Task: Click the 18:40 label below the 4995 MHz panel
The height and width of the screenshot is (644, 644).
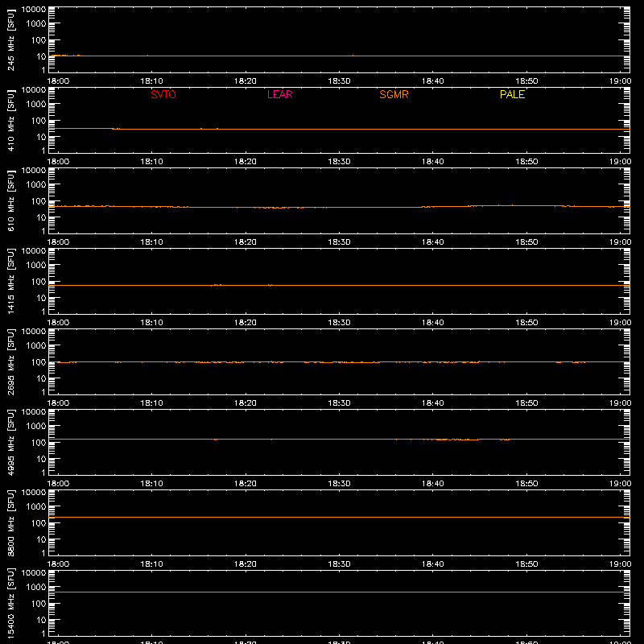Action: click(x=432, y=484)
